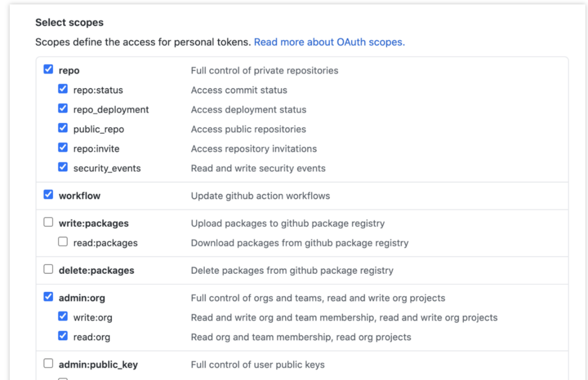Screen dimensions: 588x380
Task: Click 'Full control of user public keys'
Action: 258,365
